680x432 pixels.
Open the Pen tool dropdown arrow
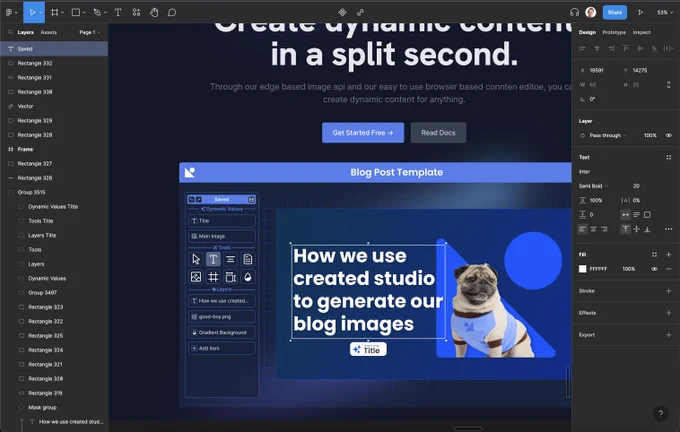coord(105,13)
